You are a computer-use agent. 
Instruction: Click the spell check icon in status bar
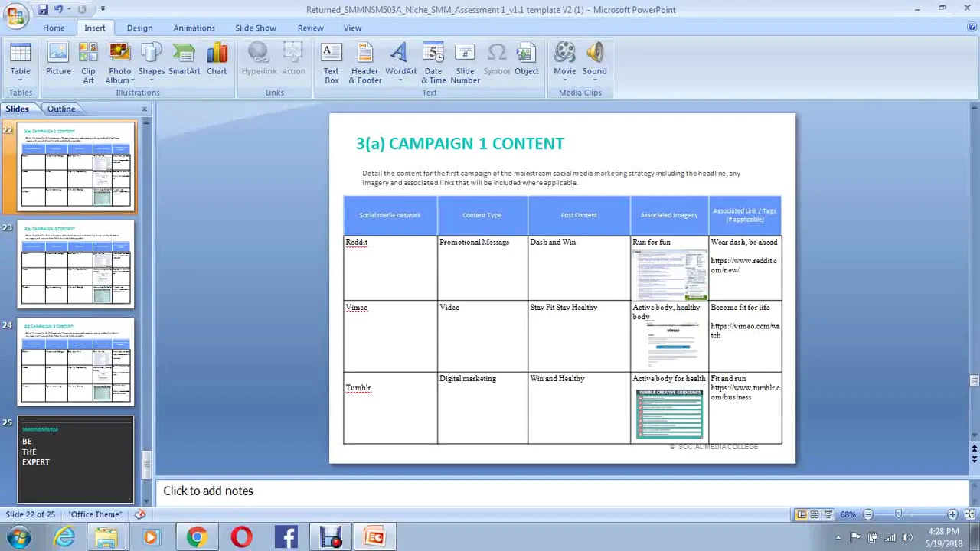click(140, 514)
